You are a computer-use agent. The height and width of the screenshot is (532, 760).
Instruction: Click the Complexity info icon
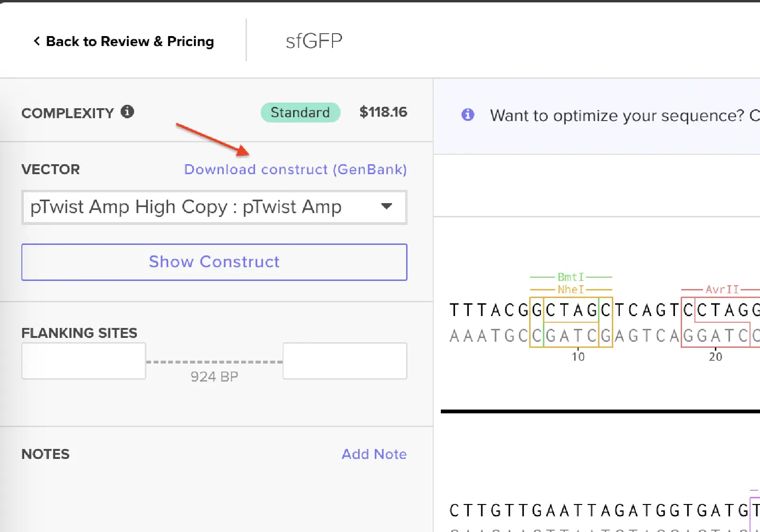(127, 112)
